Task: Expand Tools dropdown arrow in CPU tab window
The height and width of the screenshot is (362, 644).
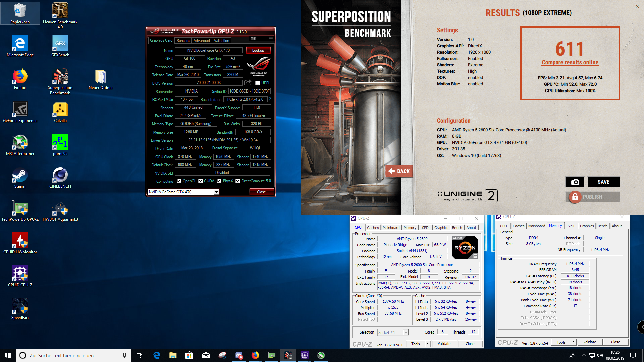Action: pyautogui.click(x=428, y=344)
